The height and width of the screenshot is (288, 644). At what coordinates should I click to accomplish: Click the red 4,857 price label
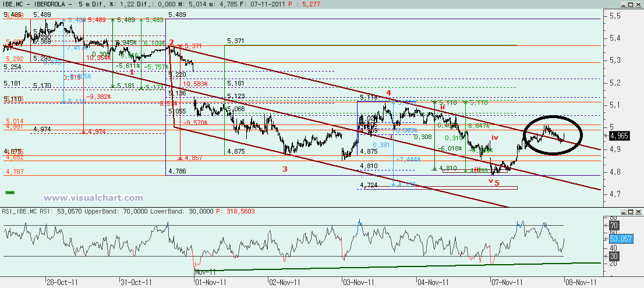193,158
